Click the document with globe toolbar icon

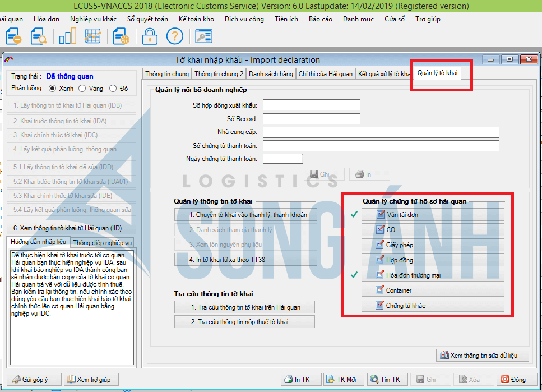click(121, 36)
